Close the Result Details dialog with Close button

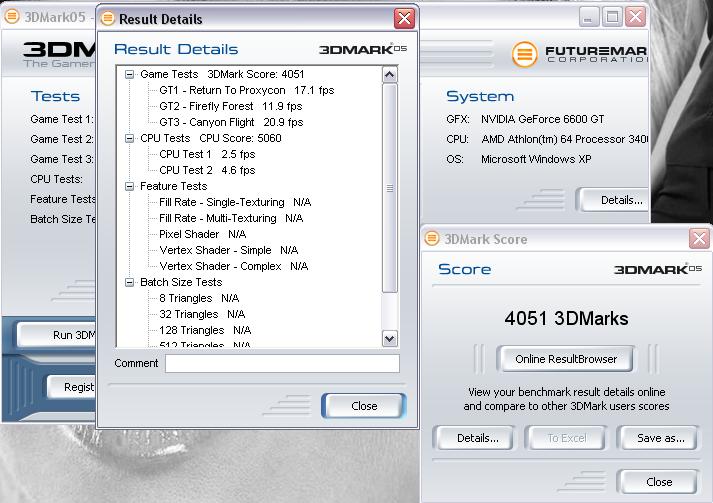pyautogui.click(x=364, y=406)
